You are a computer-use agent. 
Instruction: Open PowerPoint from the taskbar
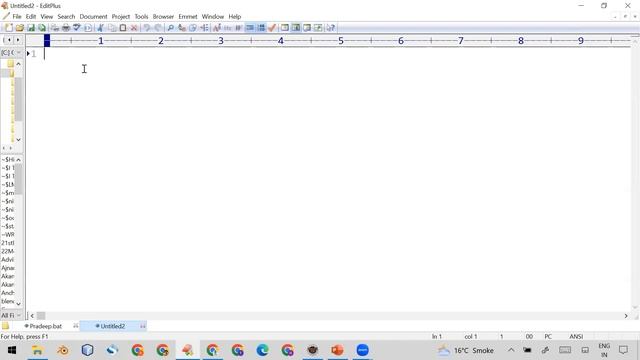click(x=338, y=350)
